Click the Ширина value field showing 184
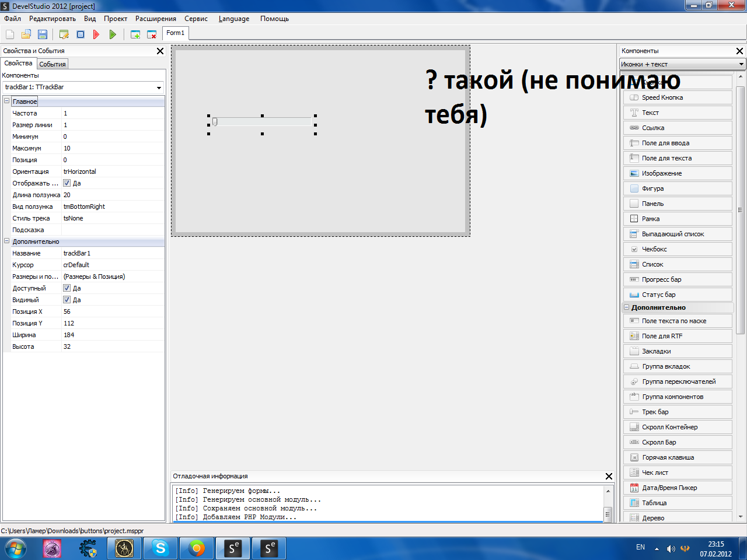 (113, 335)
